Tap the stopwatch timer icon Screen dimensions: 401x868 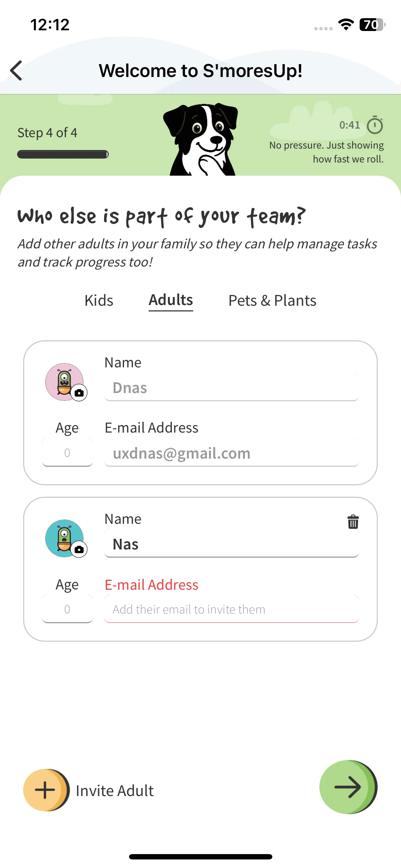pos(375,125)
